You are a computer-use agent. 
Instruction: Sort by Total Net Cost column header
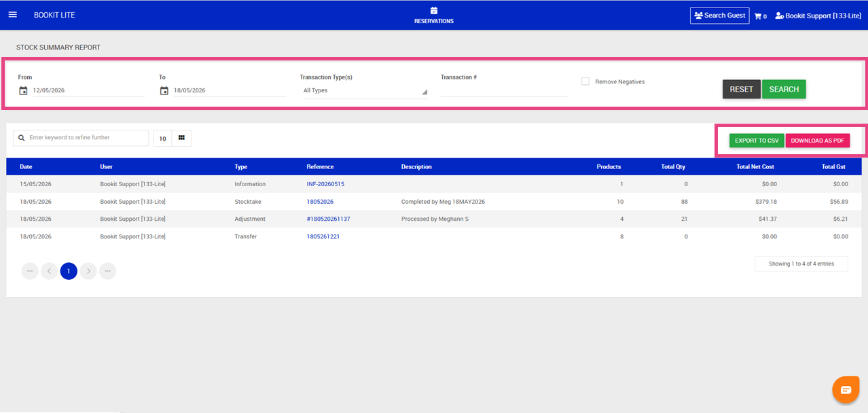(755, 166)
